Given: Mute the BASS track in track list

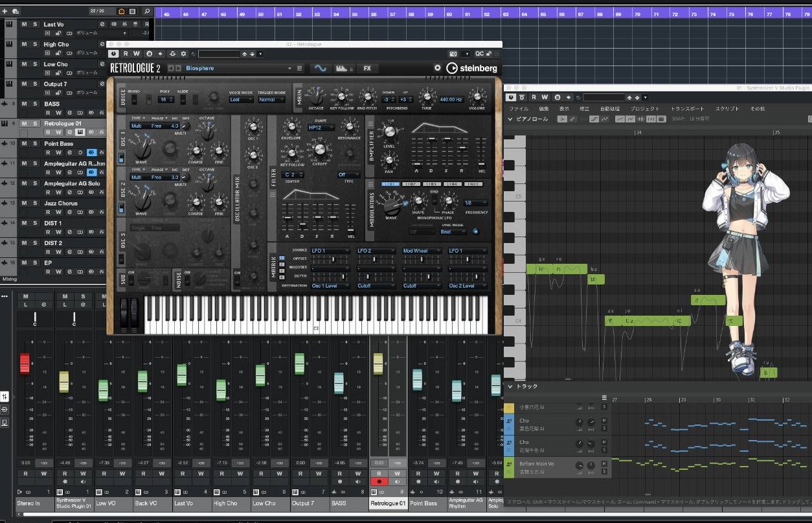Looking at the screenshot, I should pos(24,104).
